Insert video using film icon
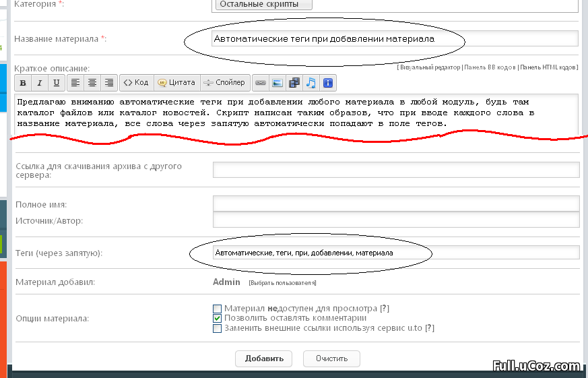Screen dimensions: 588x378 (x=294, y=83)
